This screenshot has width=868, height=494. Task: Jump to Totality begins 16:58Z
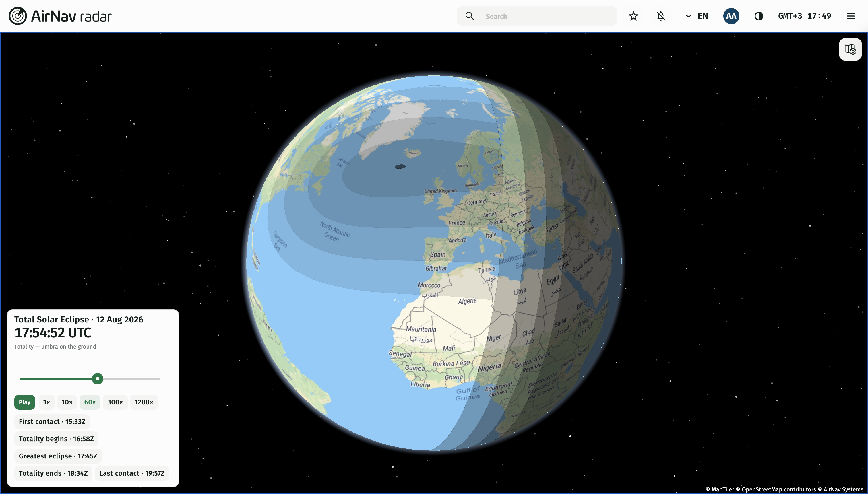click(56, 439)
